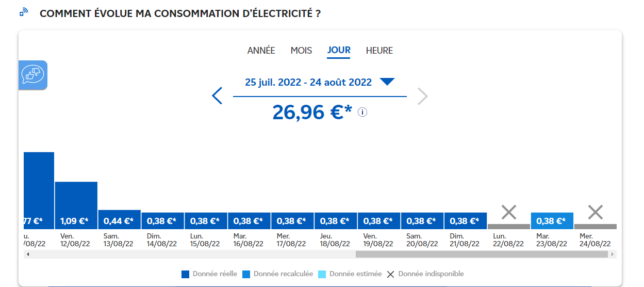Image resolution: width=644 pixels, height=287 pixels.
Task: Click the Donnée réelle legend swatch
Action: point(186,274)
